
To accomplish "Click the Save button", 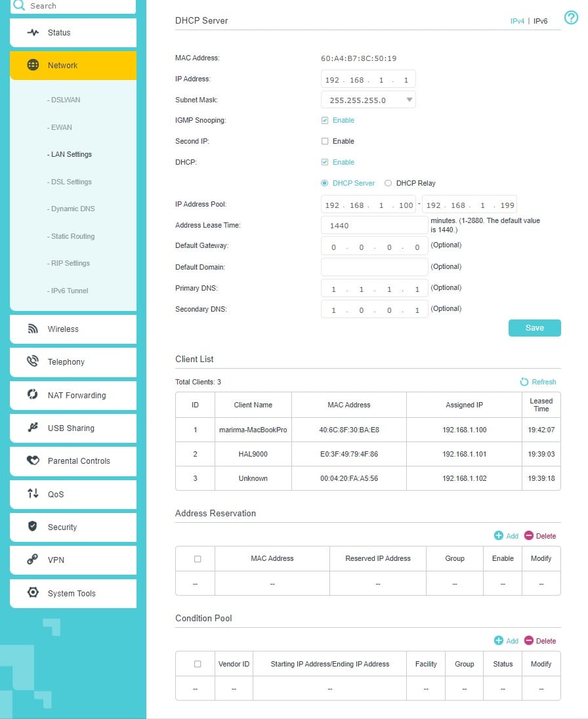I will pos(534,328).
